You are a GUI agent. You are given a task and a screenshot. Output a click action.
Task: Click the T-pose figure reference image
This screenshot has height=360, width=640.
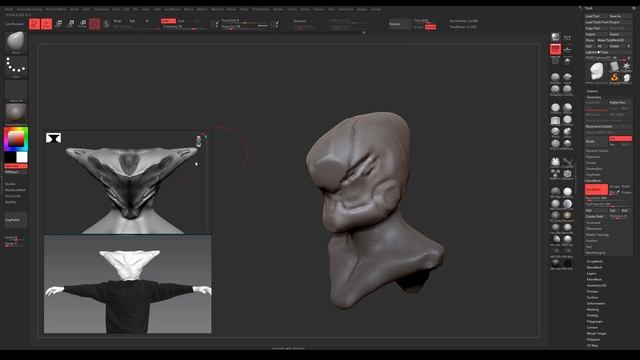tap(128, 284)
